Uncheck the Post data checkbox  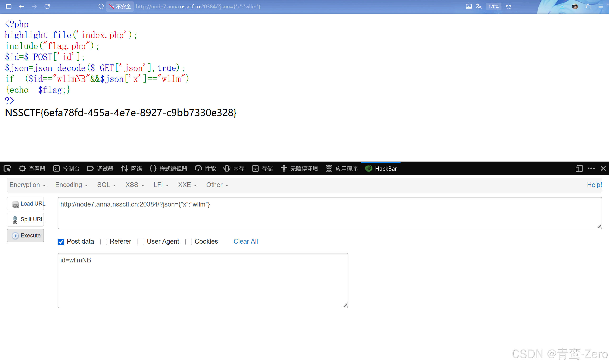pyautogui.click(x=61, y=242)
